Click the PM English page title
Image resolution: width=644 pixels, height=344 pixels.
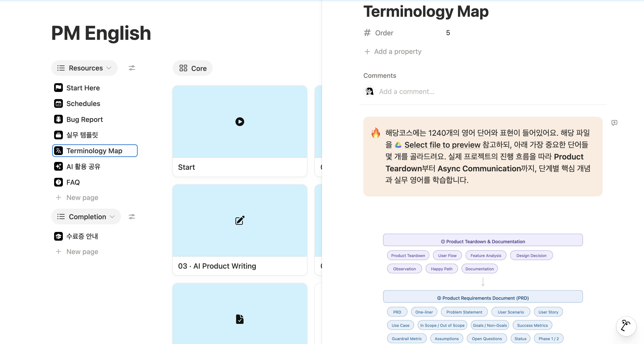101,33
